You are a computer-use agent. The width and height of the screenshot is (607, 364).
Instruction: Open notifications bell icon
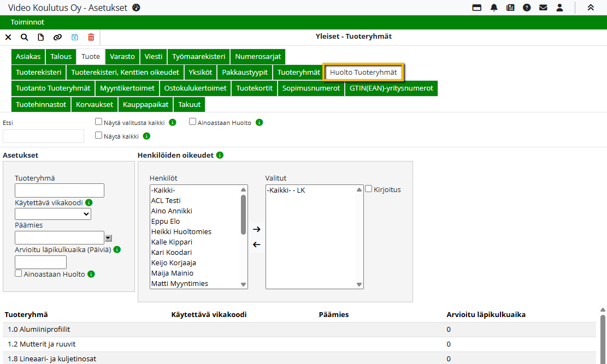(494, 8)
